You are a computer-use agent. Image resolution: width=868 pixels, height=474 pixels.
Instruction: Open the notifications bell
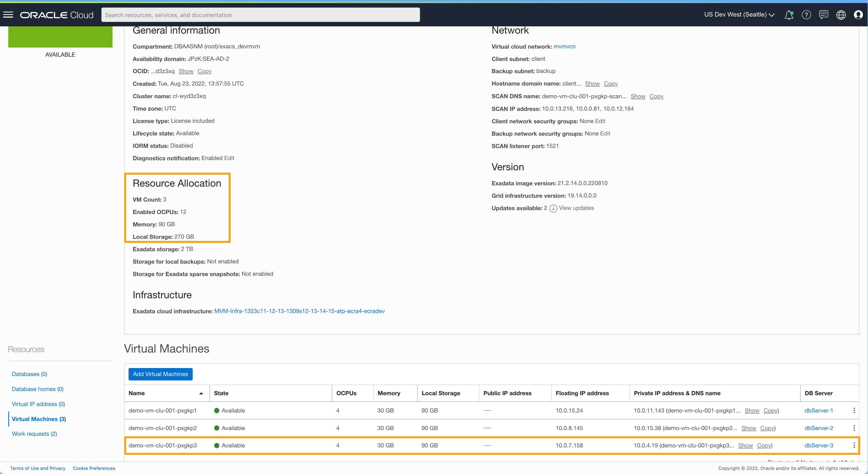[789, 15]
